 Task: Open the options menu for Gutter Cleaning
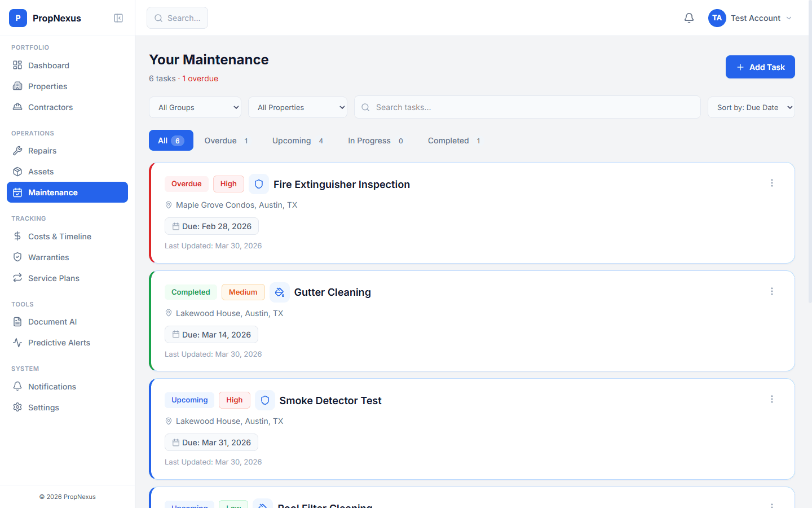[x=772, y=291]
